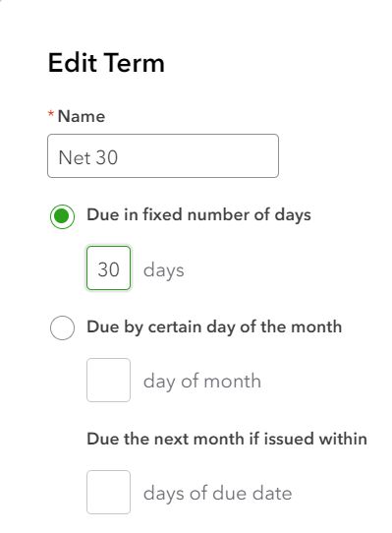Click the Due the next month if issued within text
The width and height of the screenshot is (392, 533).
tap(227, 439)
